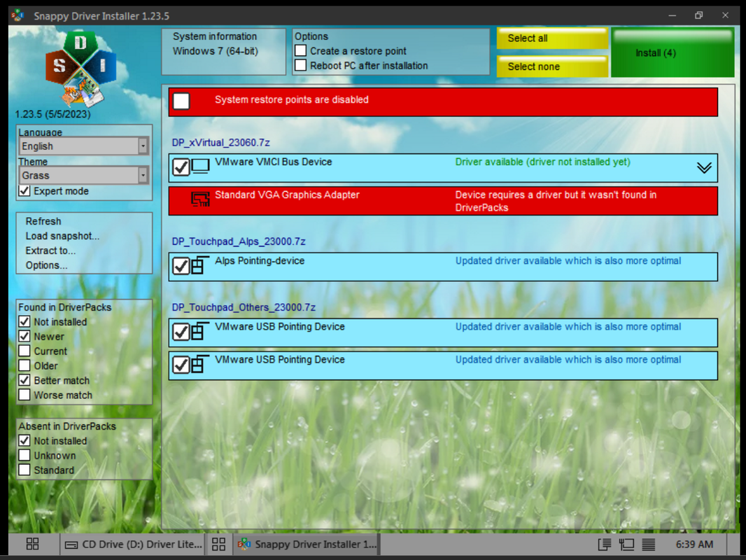Open Options... in the side menu
The height and width of the screenshot is (560, 746).
point(47,265)
